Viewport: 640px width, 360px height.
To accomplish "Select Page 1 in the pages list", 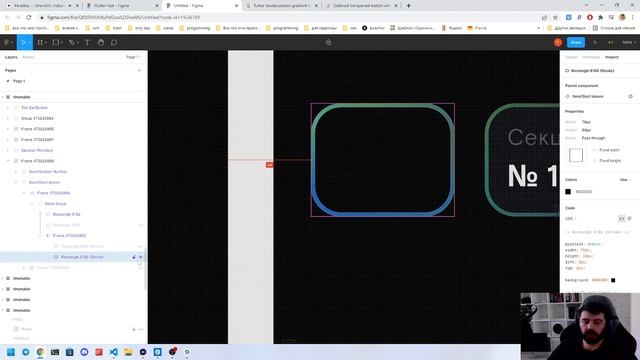I will click(19, 81).
